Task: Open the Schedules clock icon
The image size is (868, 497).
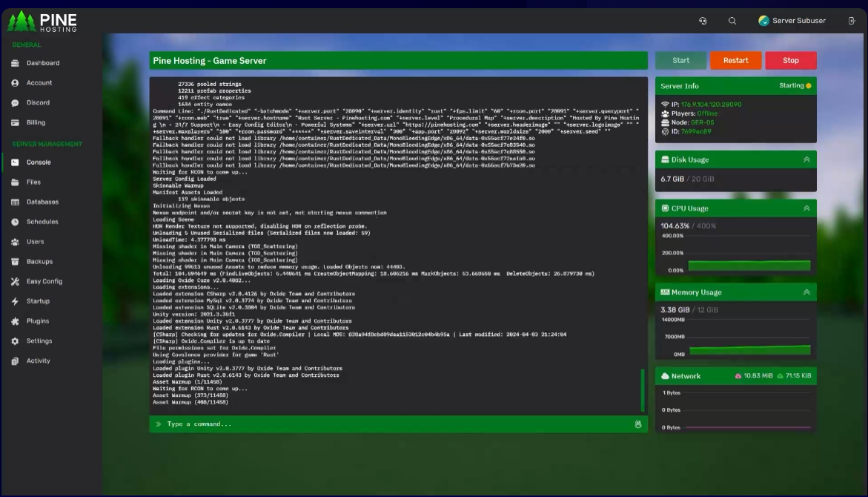Action: click(x=15, y=223)
